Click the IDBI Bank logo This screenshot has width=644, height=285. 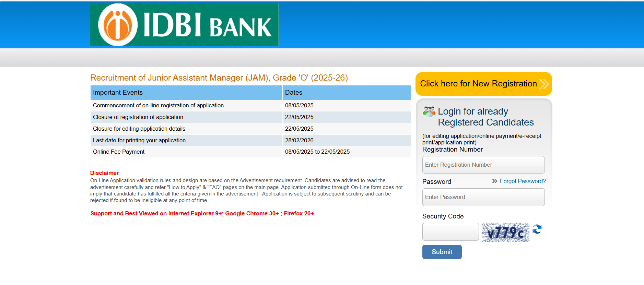(x=184, y=25)
